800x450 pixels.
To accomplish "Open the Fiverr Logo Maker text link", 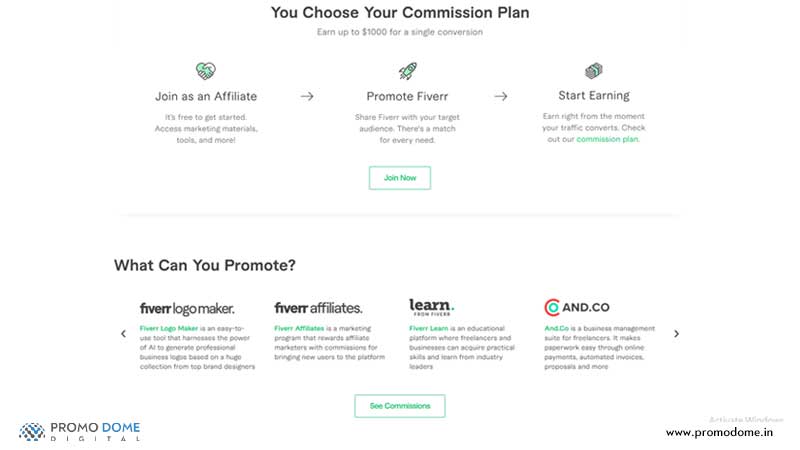I will 169,328.
